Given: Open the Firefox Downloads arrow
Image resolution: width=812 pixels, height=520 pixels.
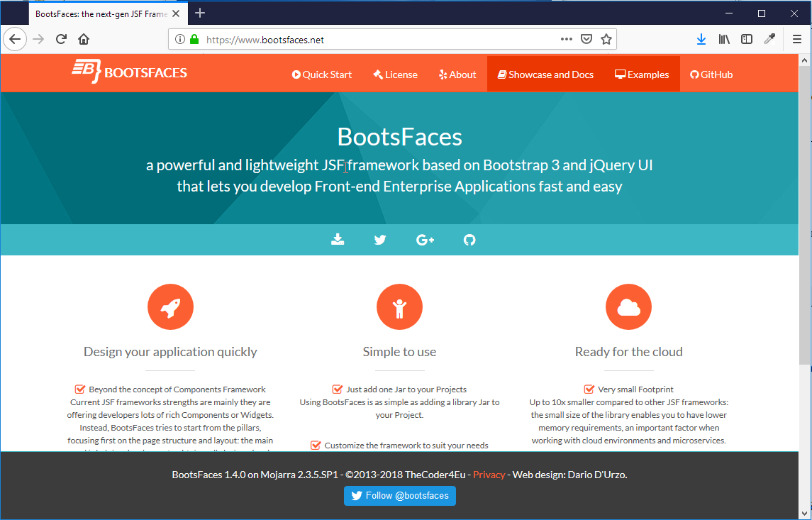Looking at the screenshot, I should pos(701,39).
